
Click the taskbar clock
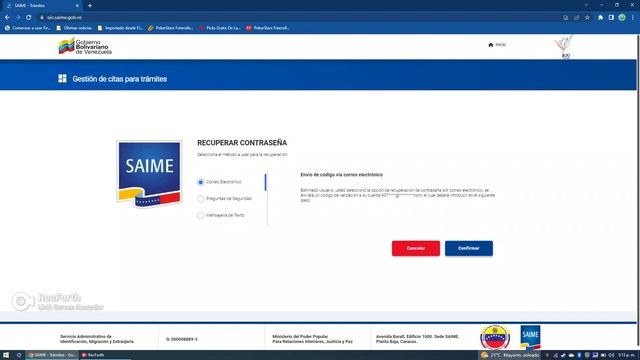pos(627,355)
